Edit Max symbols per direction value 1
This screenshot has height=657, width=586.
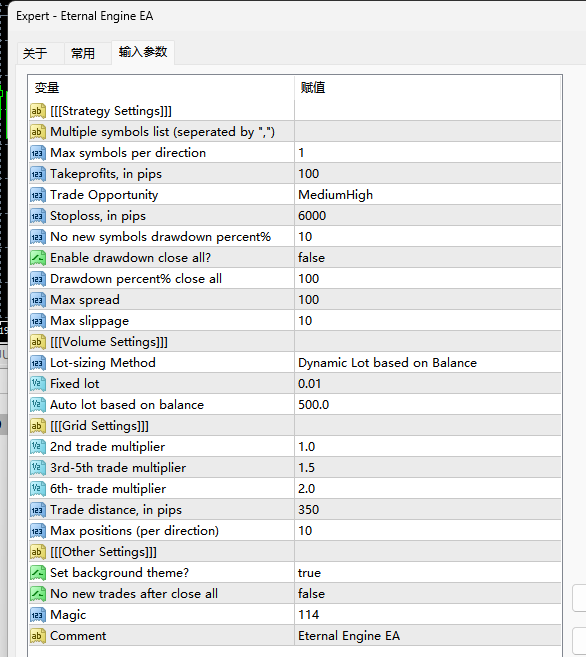coord(428,153)
